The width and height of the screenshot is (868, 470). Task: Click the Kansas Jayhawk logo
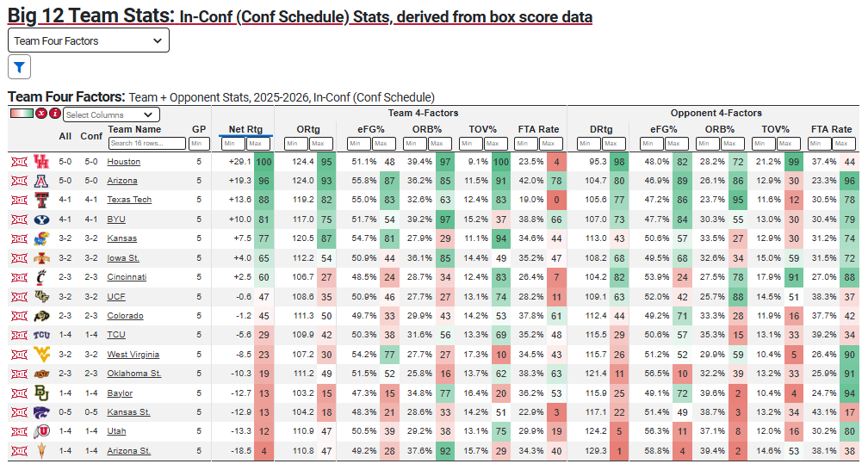coord(40,238)
